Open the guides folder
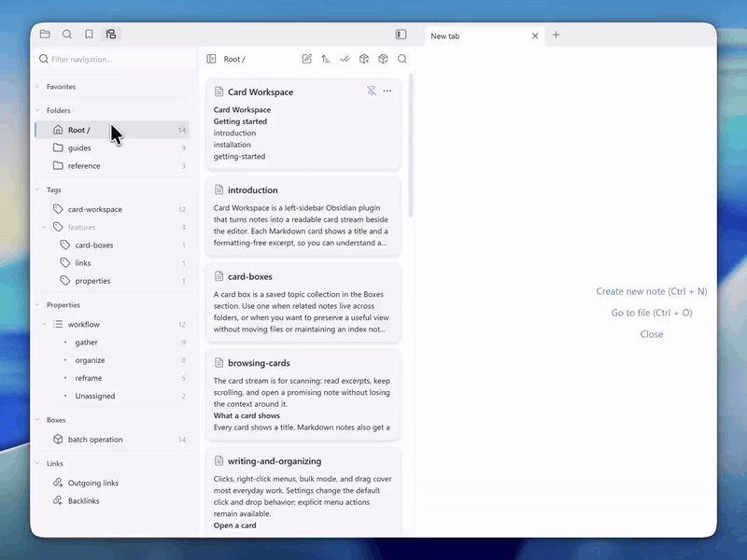Image resolution: width=747 pixels, height=560 pixels. [x=112, y=148]
